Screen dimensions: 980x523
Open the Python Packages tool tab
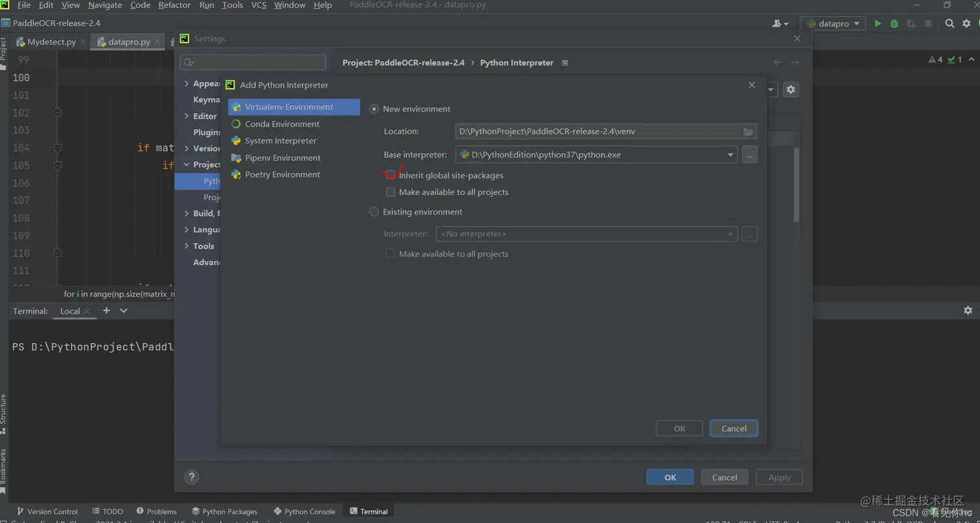point(224,511)
